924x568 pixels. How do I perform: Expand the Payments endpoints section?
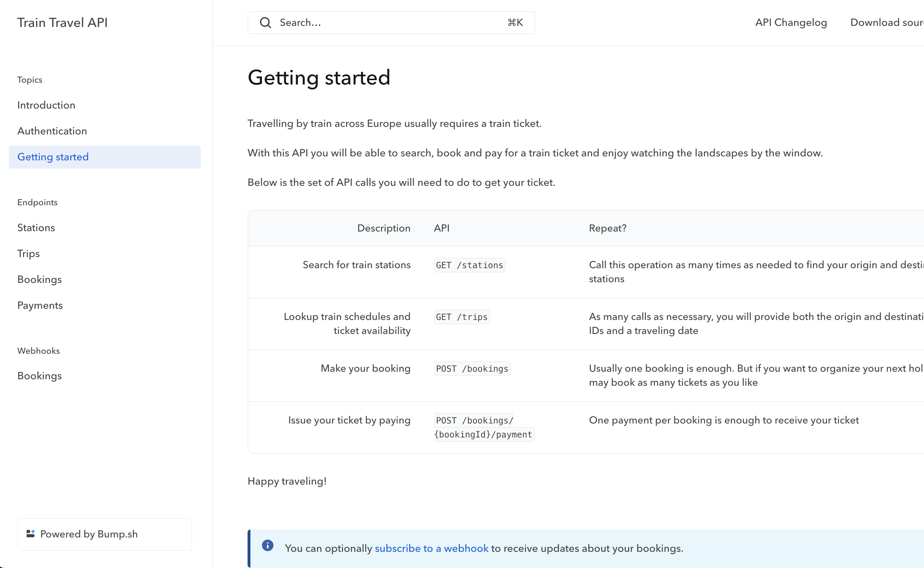(x=40, y=306)
